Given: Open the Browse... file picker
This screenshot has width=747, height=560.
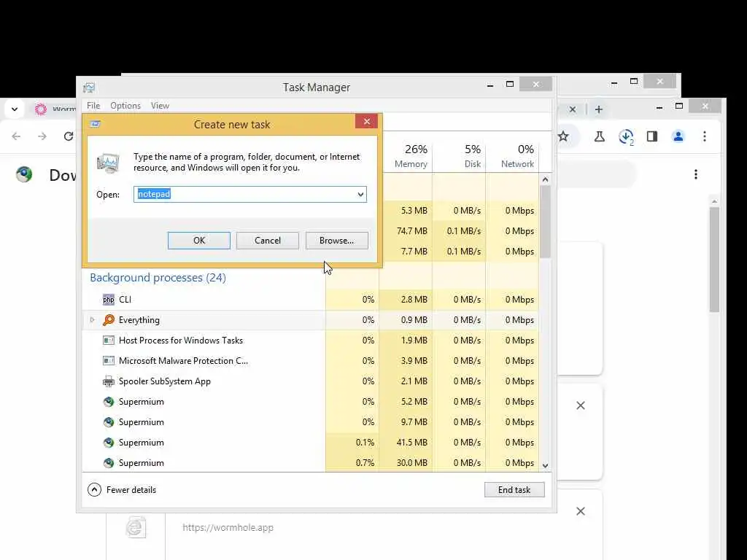Looking at the screenshot, I should (x=336, y=241).
